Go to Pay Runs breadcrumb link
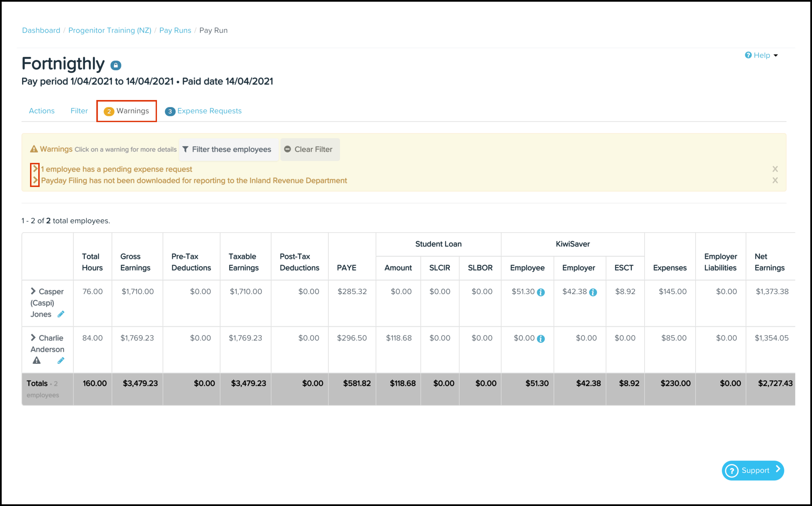The image size is (812, 506). pos(175,30)
